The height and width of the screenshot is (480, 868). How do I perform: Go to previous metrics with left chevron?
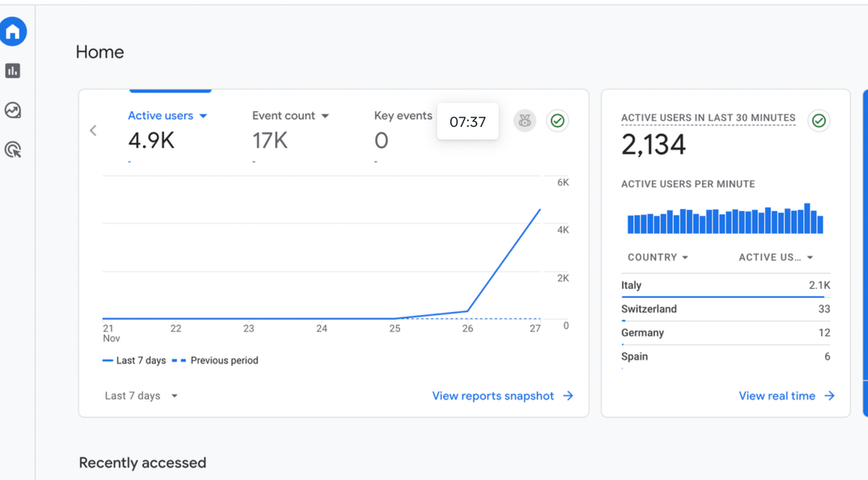pyautogui.click(x=93, y=130)
